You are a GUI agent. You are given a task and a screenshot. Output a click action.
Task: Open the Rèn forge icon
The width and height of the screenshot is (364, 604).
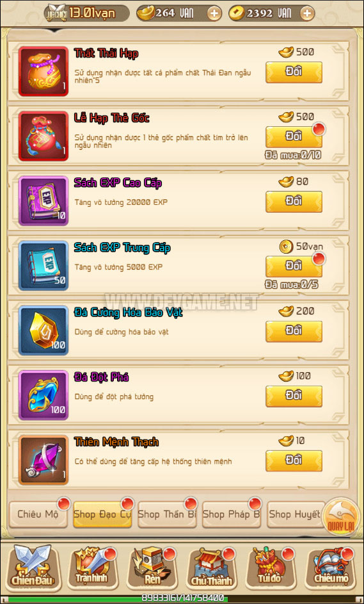pos(152,567)
